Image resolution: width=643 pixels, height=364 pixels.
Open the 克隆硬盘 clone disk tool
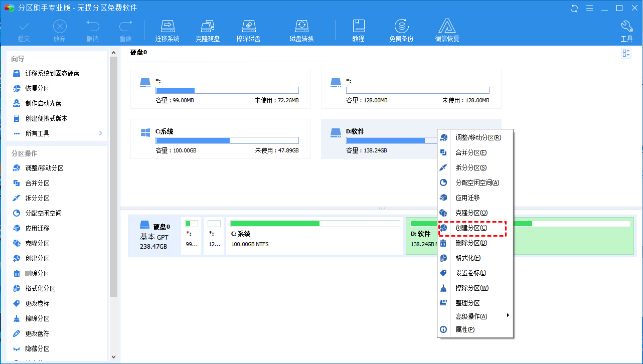tap(208, 31)
